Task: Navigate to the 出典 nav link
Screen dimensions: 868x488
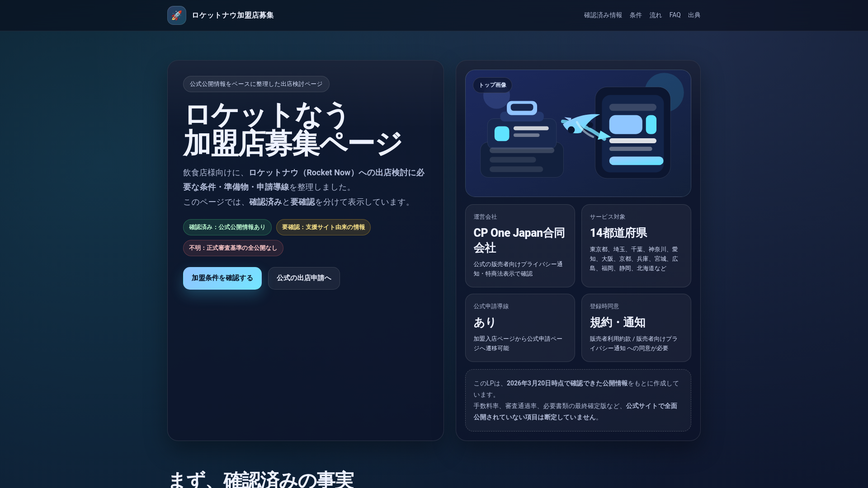Action: coord(694,15)
